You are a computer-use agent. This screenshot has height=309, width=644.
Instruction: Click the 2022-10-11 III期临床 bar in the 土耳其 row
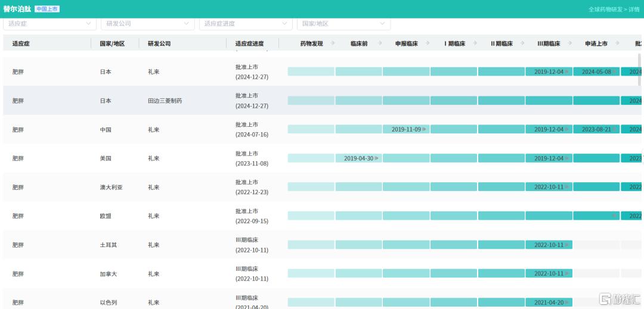(549, 245)
